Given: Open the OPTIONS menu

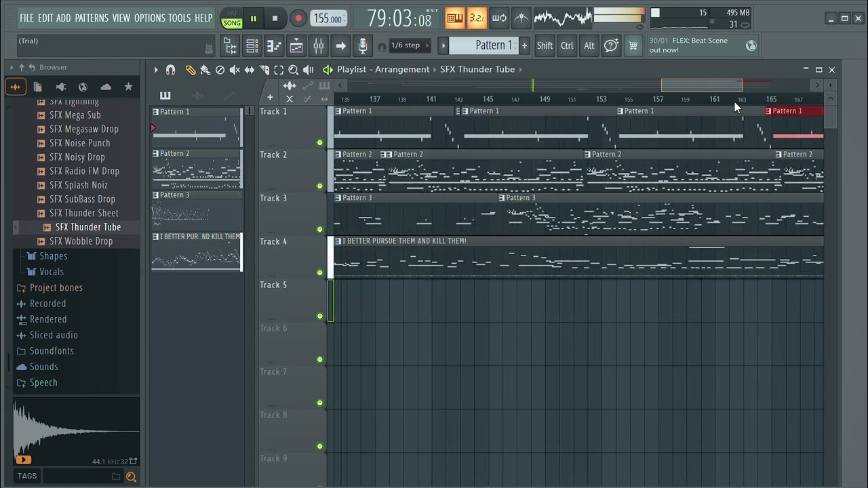Looking at the screenshot, I should 149,18.
